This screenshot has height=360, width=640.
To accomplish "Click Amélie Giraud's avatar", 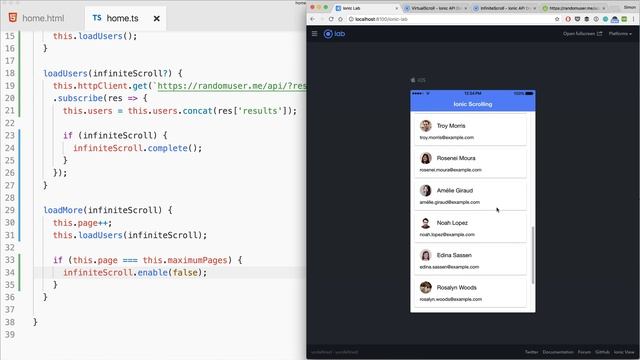I will [426, 190].
